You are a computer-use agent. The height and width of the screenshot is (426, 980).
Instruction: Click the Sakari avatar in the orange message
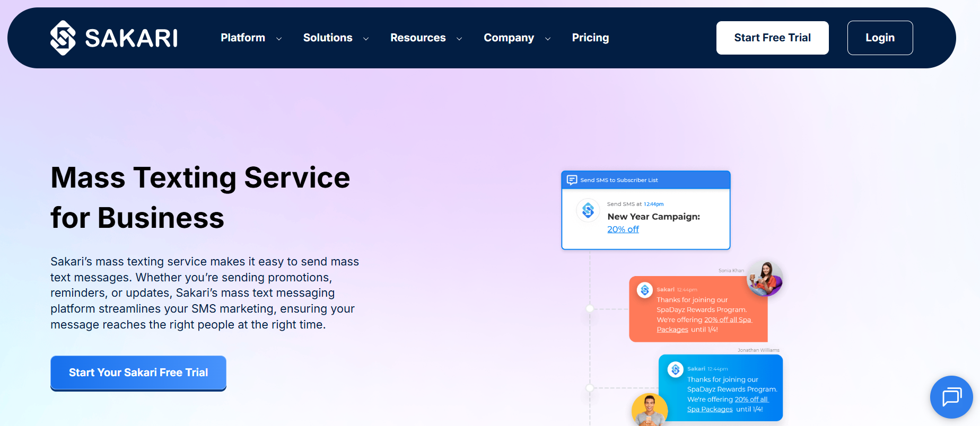pyautogui.click(x=645, y=290)
